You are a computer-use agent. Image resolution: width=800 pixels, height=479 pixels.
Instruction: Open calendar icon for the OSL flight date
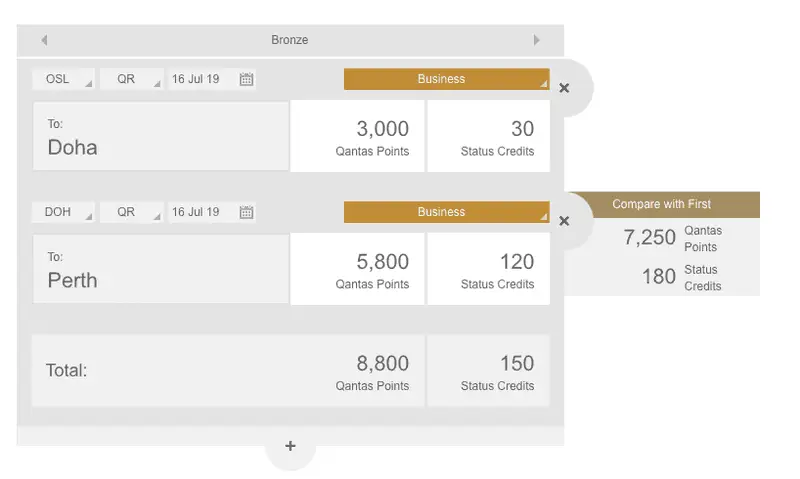(x=247, y=79)
